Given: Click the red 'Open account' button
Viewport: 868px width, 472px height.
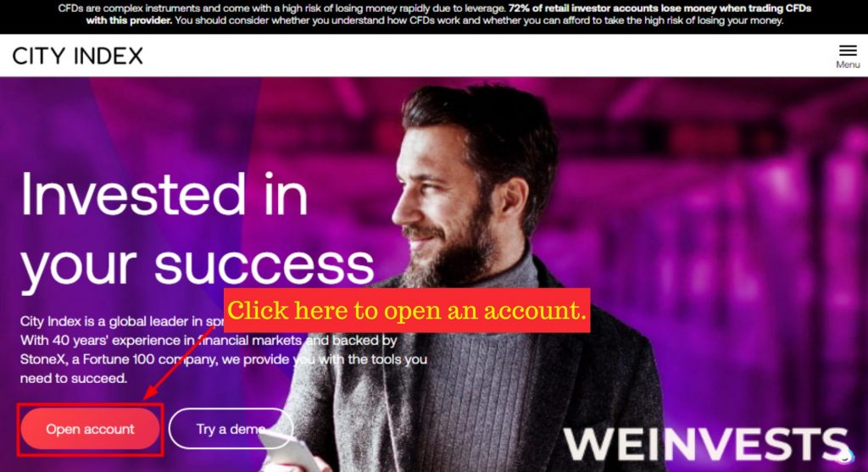Looking at the screenshot, I should 90,429.
